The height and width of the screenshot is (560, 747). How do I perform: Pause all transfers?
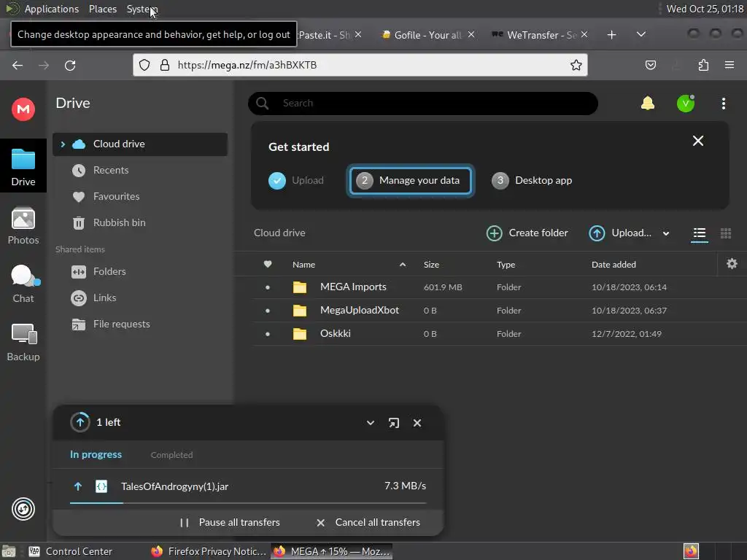(x=230, y=522)
